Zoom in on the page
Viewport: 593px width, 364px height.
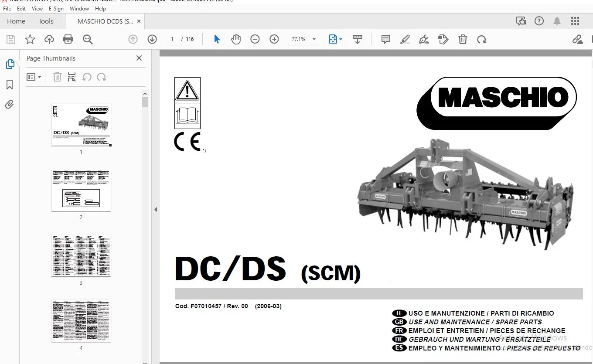pyautogui.click(x=274, y=39)
